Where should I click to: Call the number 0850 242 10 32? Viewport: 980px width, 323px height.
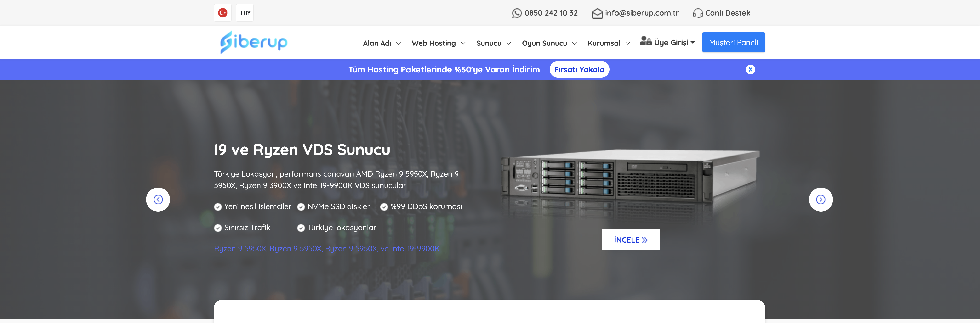(551, 13)
